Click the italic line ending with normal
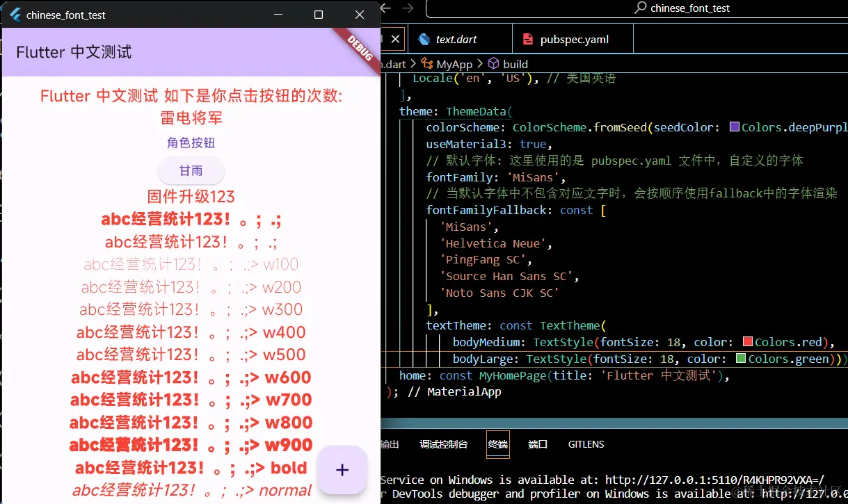Image resolution: width=848 pixels, height=504 pixels. click(x=191, y=490)
